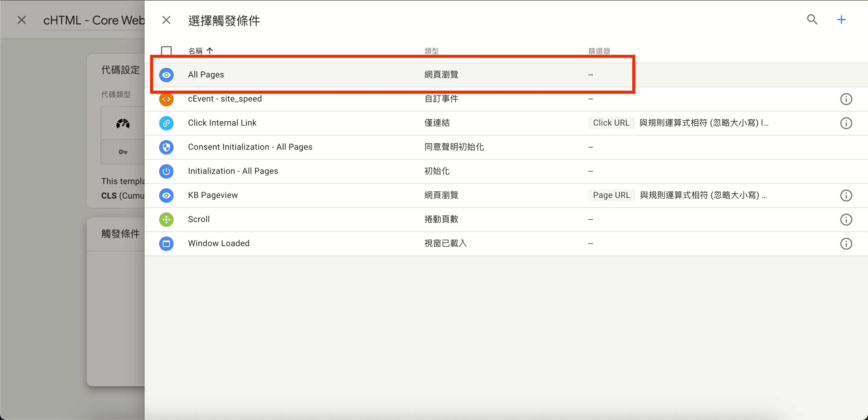Close the 選擇觸發條件 dialog
Viewport: 868px width, 420px height.
pos(166,20)
